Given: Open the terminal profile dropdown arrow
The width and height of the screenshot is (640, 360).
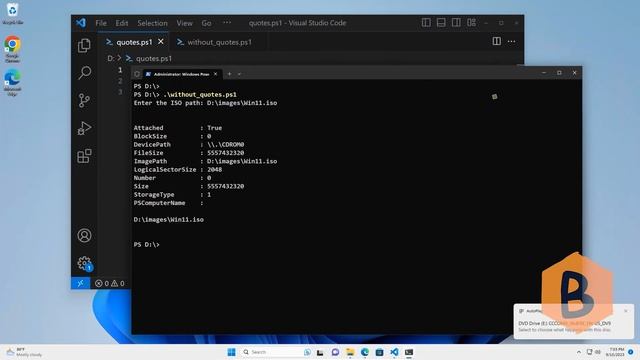Looking at the screenshot, I should pyautogui.click(x=239, y=74).
